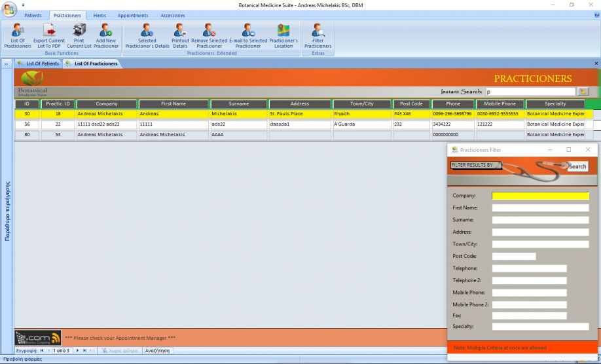
Task: Select Practicioners ribbon tab
Action: point(67,15)
